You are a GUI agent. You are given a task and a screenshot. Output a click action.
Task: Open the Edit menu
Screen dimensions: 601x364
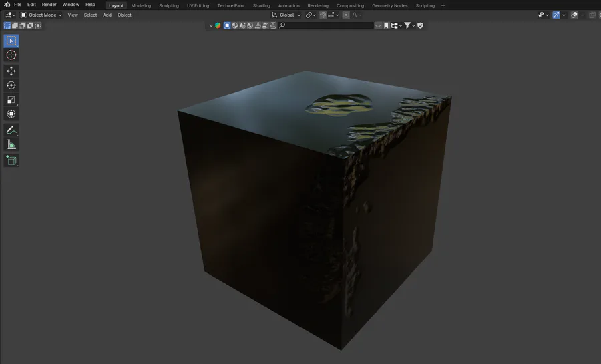pos(31,5)
